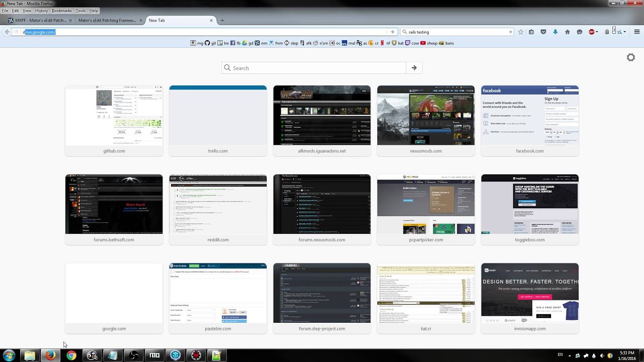Open the File menu
Screen dimensions: 644x362
5,11
